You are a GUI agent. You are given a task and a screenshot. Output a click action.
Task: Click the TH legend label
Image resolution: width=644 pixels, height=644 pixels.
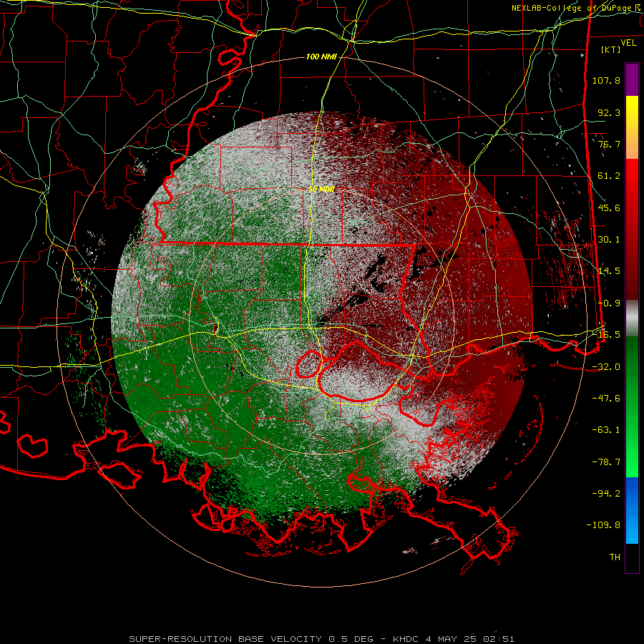[615, 557]
